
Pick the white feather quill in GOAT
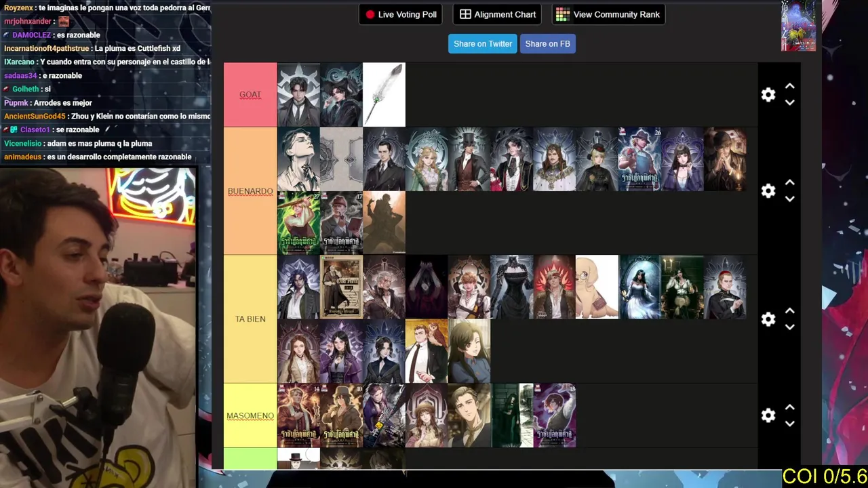[384, 95]
